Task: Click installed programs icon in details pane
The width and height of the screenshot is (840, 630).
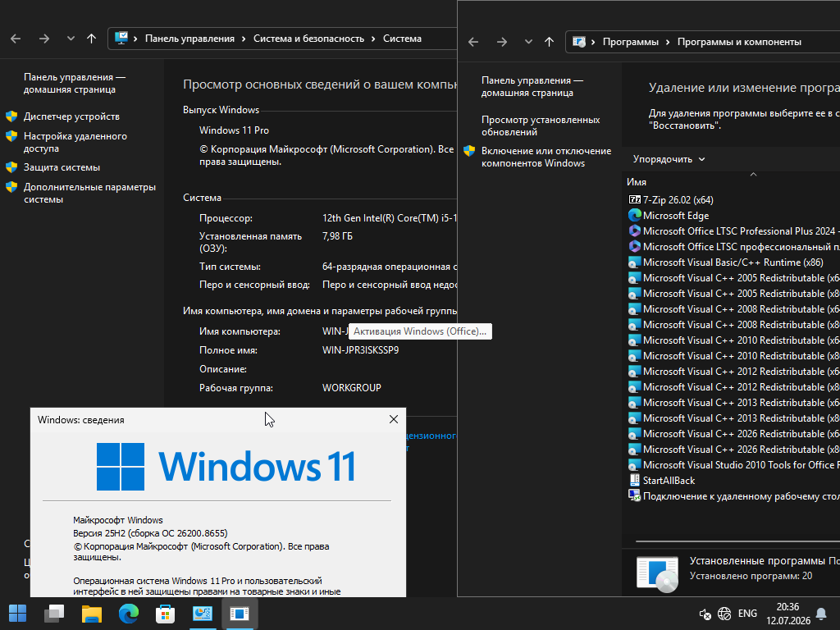Action: [x=657, y=573]
